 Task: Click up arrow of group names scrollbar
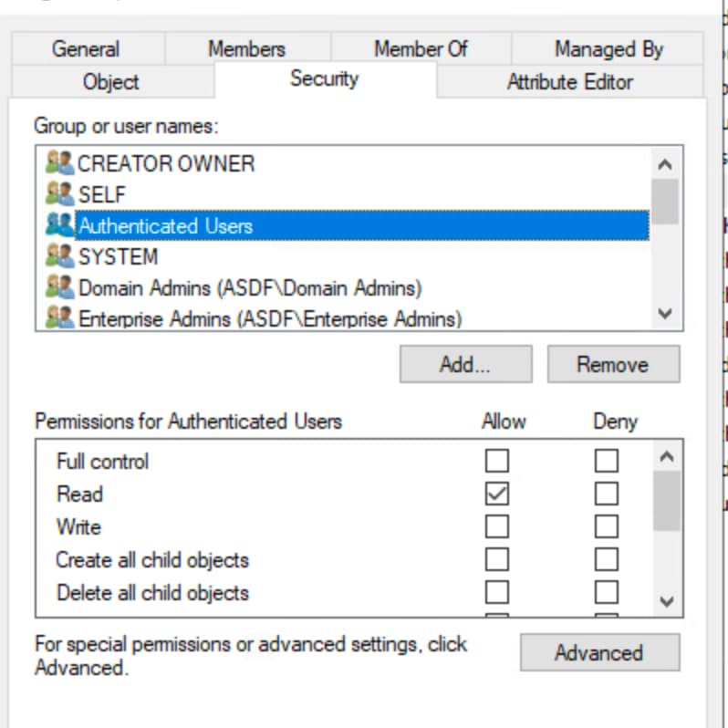(665, 164)
